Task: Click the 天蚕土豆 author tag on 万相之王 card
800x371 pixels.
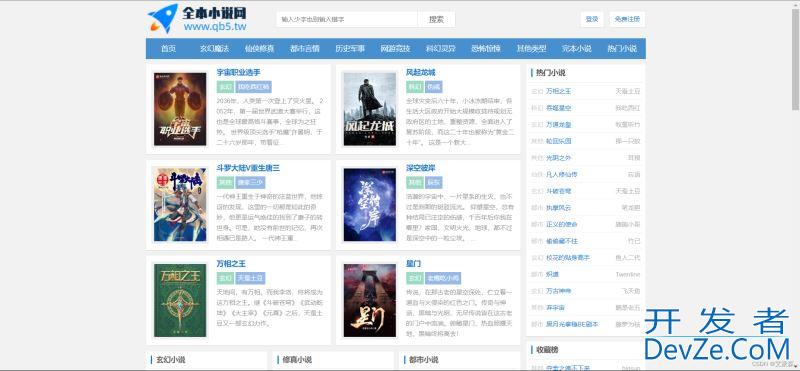Action: 250,278
